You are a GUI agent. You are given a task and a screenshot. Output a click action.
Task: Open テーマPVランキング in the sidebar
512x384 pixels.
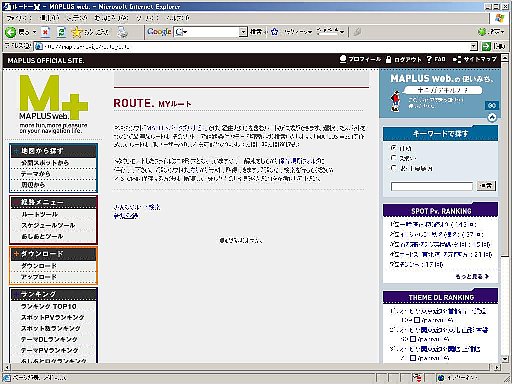50,350
